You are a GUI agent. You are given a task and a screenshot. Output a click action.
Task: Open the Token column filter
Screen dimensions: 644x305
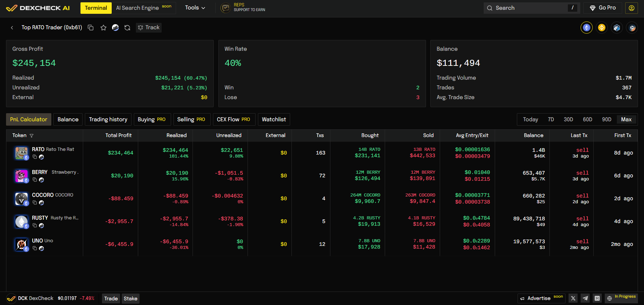click(32, 136)
